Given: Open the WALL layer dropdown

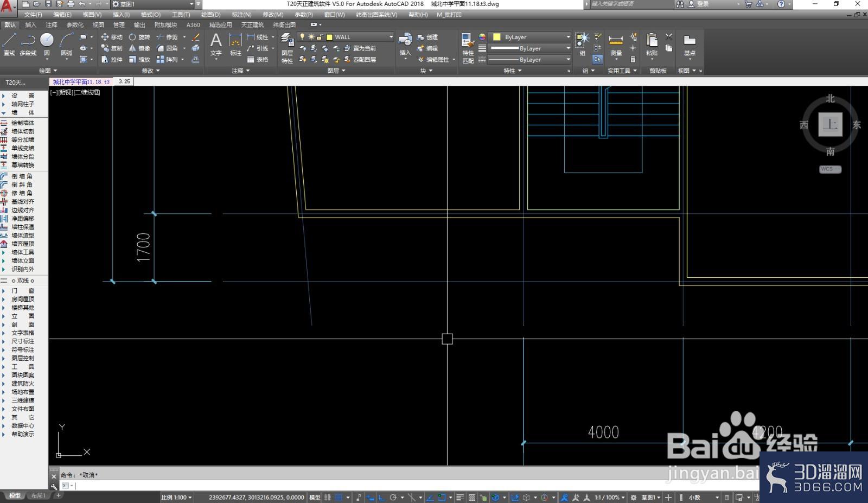Looking at the screenshot, I should click(391, 37).
